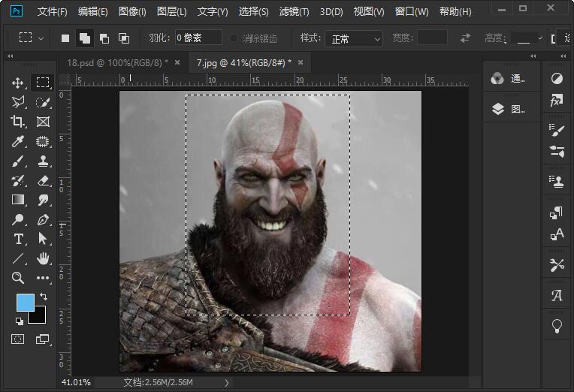Select the Horizontal Type tool
Screen dimensions: 574x392
pyautogui.click(x=17, y=239)
